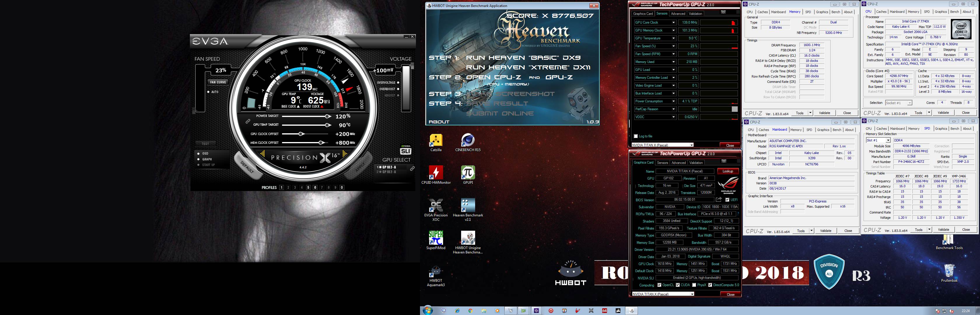Click Validate in the CPU-Z Memory window
Viewport: 980px width, 315px height.
click(x=825, y=113)
